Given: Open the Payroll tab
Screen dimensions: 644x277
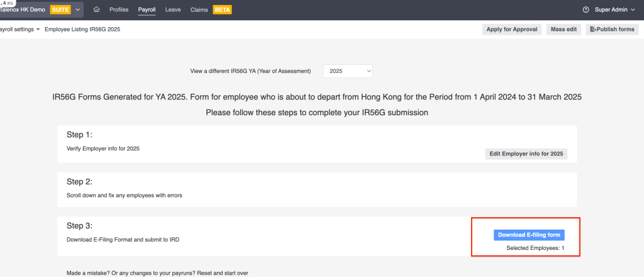Looking at the screenshot, I should tap(147, 10).
